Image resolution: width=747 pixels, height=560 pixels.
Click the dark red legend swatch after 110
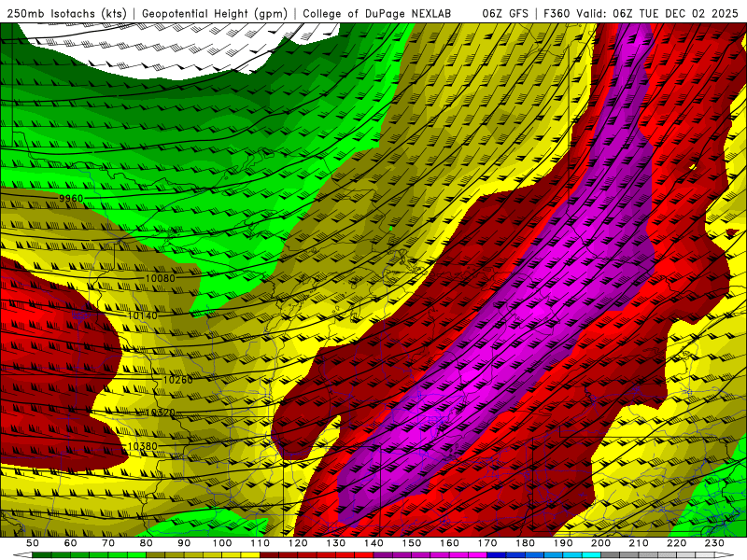[269, 555]
